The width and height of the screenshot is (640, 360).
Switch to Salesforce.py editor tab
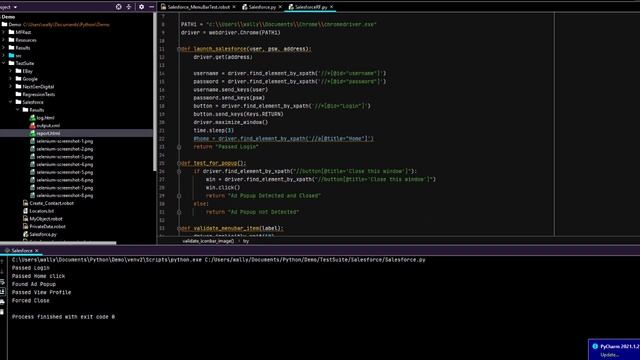[x=262, y=7]
